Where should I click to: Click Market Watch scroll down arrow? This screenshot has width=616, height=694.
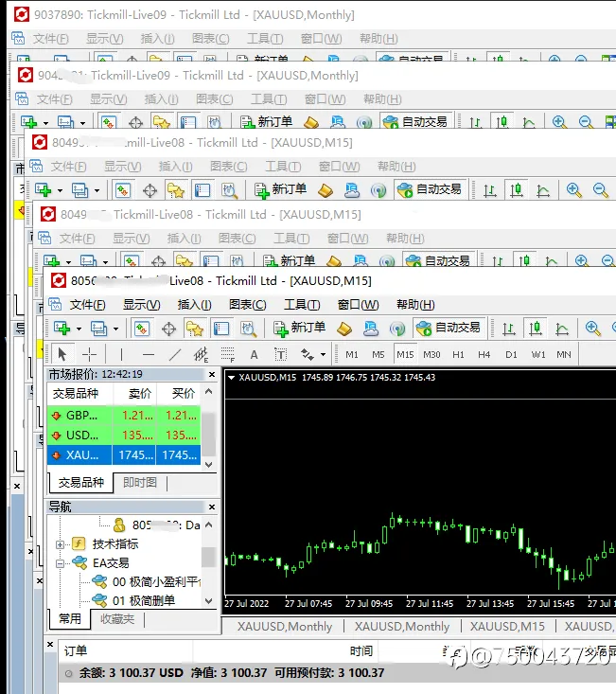[x=209, y=464]
